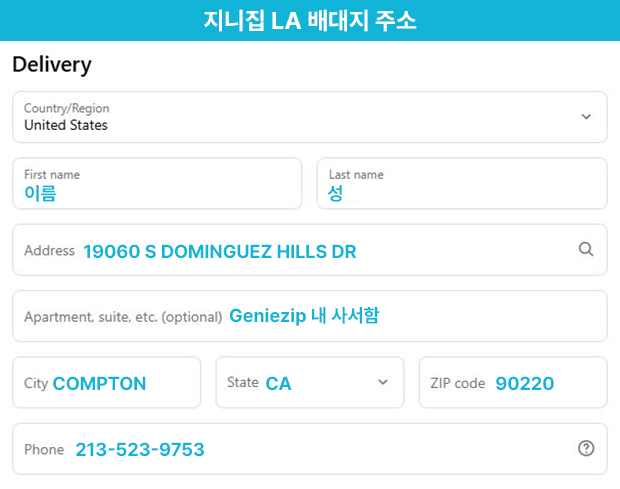This screenshot has height=489, width=620.
Task: Click the Address field with Dominguez Hills
Action: [310, 250]
